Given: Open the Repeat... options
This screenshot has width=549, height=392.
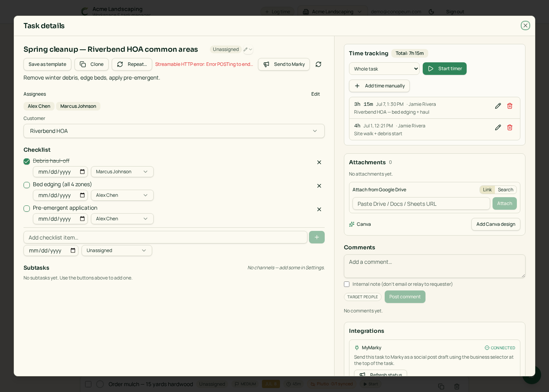Looking at the screenshot, I should pyautogui.click(x=132, y=64).
